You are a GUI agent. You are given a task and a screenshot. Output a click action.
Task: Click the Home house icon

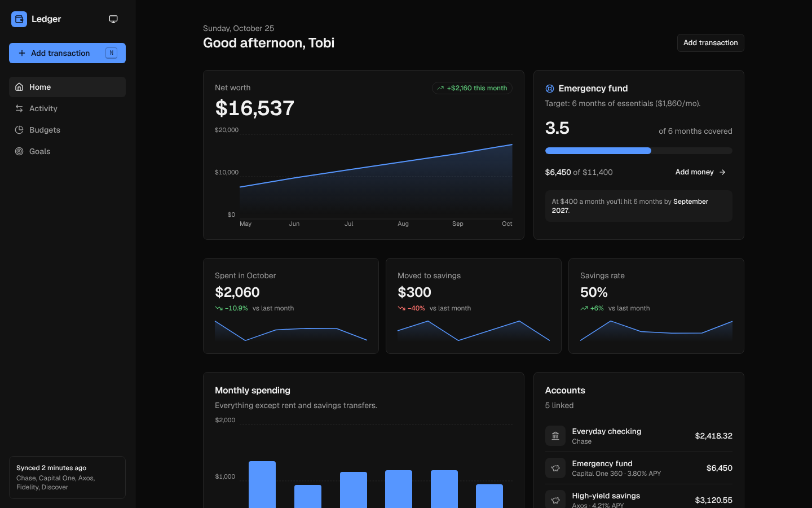tap(19, 87)
